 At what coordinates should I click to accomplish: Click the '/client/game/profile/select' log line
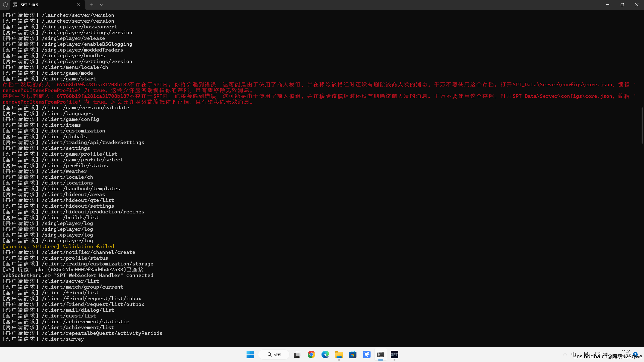(x=63, y=160)
